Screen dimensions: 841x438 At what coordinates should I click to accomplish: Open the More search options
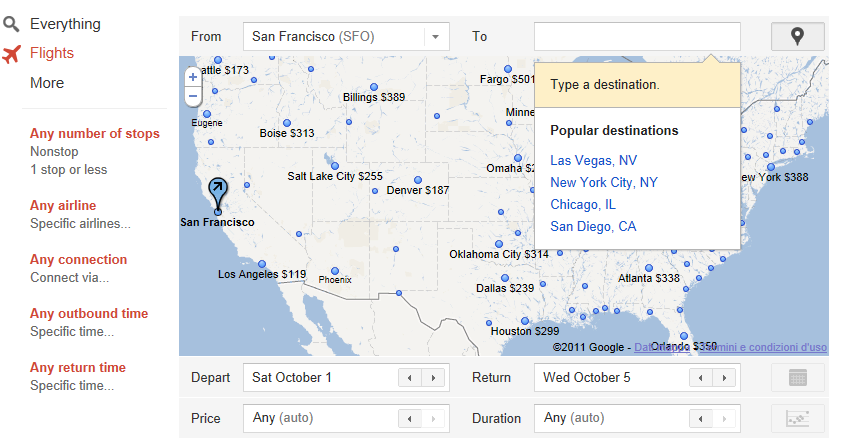pos(47,83)
